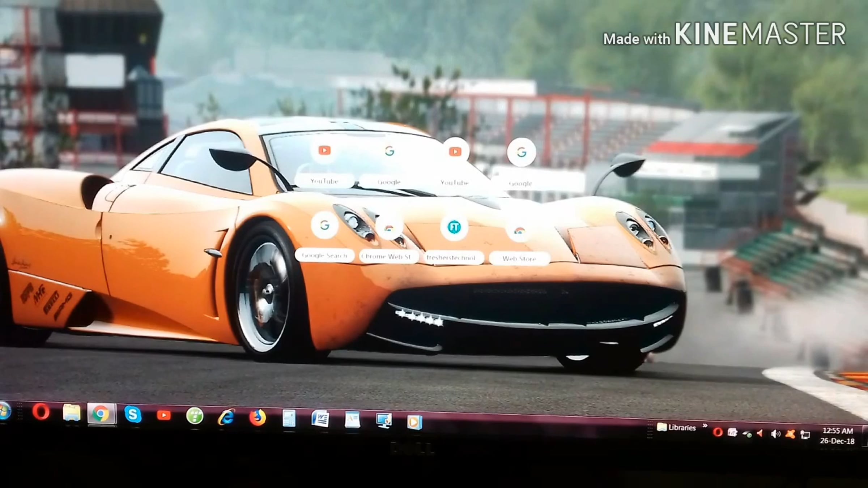Click the computer monitor icon on taskbar
The height and width of the screenshot is (488, 868).
383,421
